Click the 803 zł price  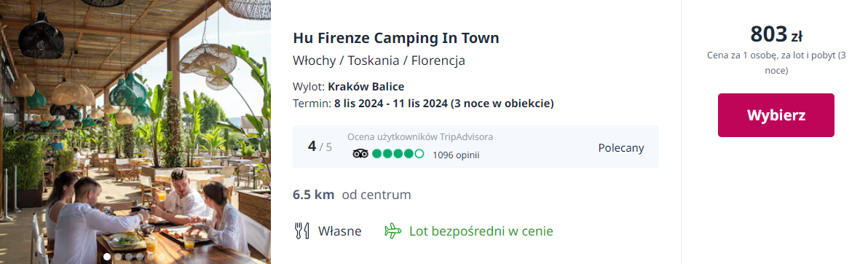point(776,34)
